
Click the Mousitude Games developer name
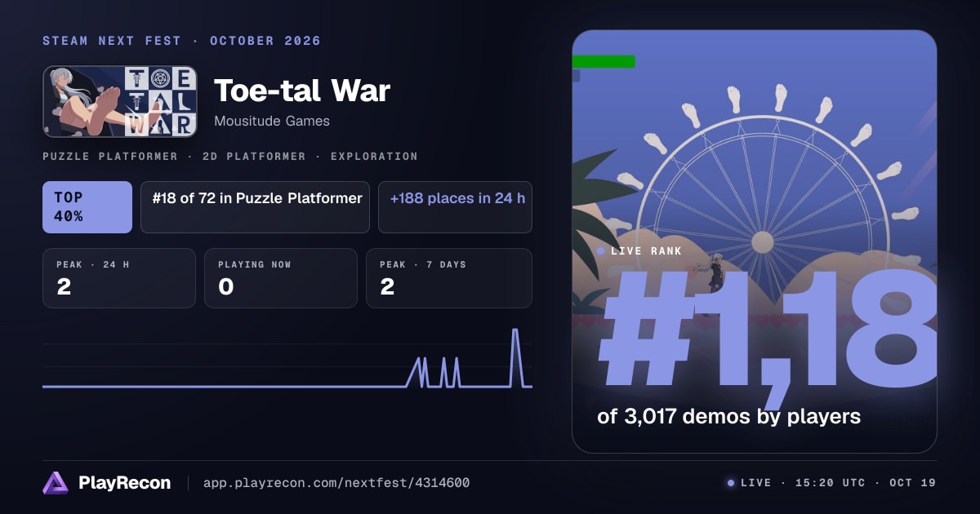pyautogui.click(x=272, y=122)
